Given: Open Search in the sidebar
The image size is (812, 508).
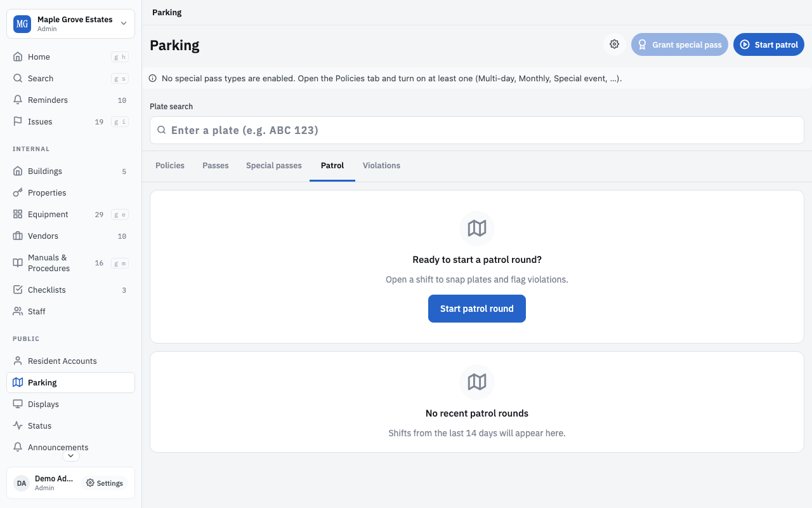Looking at the screenshot, I should pyautogui.click(x=70, y=78).
